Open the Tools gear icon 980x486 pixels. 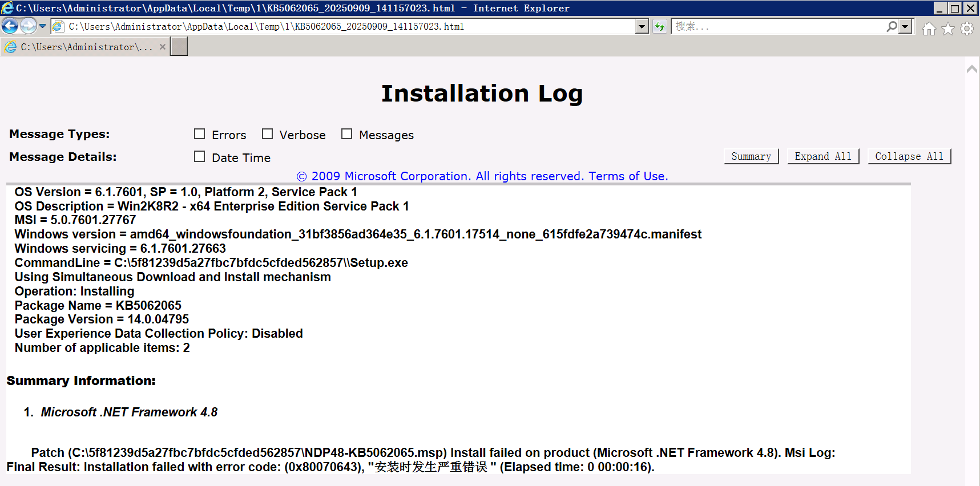(967, 29)
